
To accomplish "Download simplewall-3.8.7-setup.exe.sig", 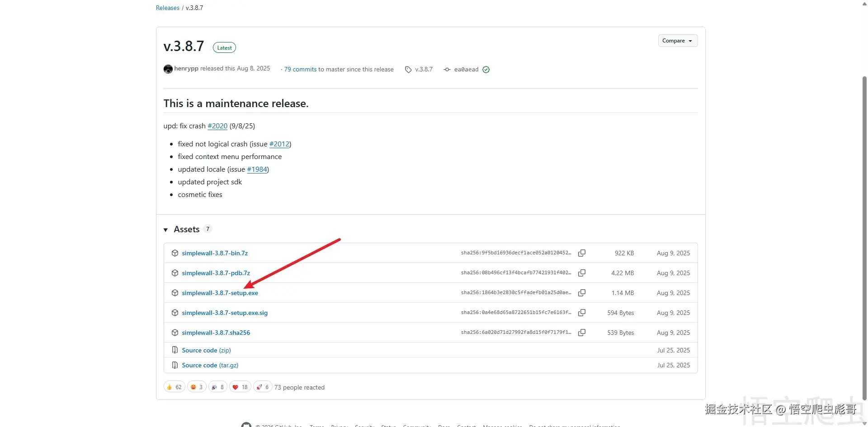I will click(x=225, y=313).
